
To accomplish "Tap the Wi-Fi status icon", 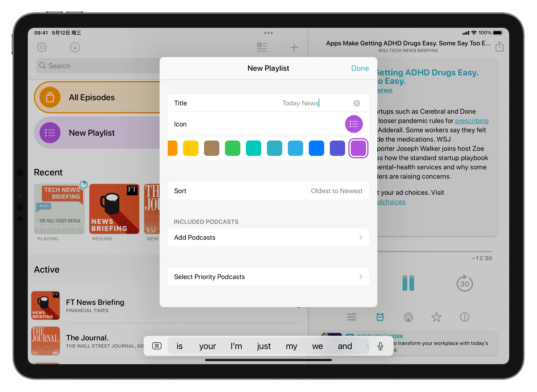I will pyautogui.click(x=474, y=33).
